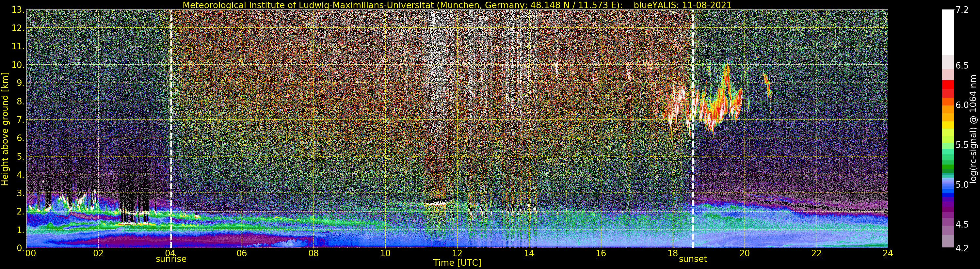Screen dimensions: 980x269
Task: Click the 02 time axis tick label
Action: coord(99,253)
